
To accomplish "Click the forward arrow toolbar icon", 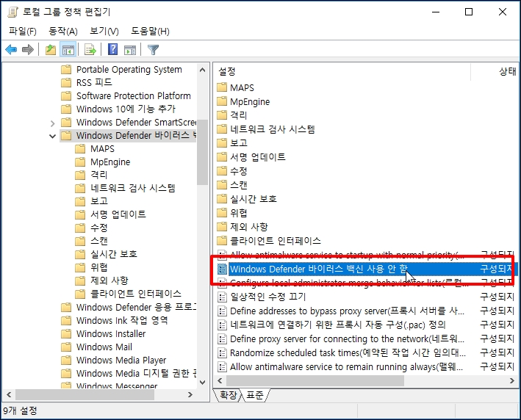I will pos(28,50).
